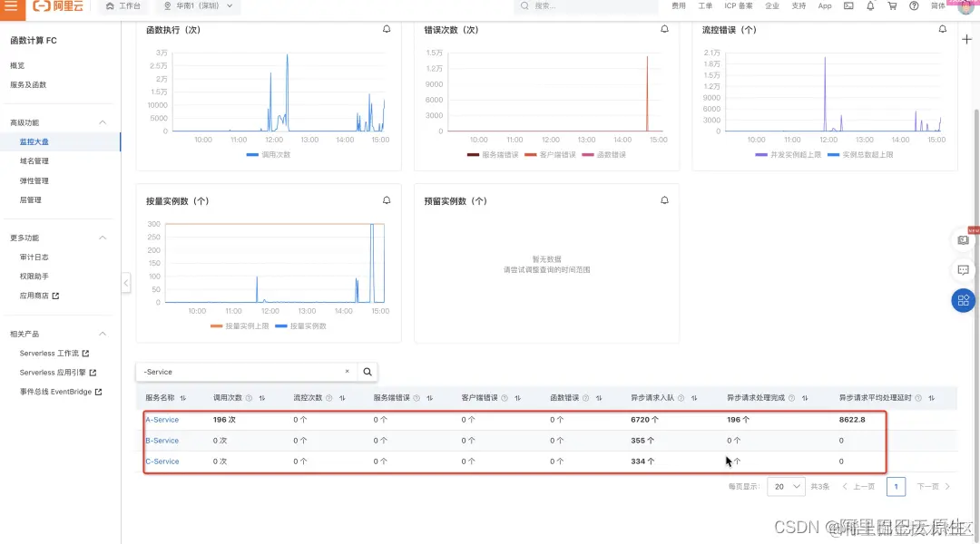Open 服务及函数 in sidebar

(x=28, y=85)
